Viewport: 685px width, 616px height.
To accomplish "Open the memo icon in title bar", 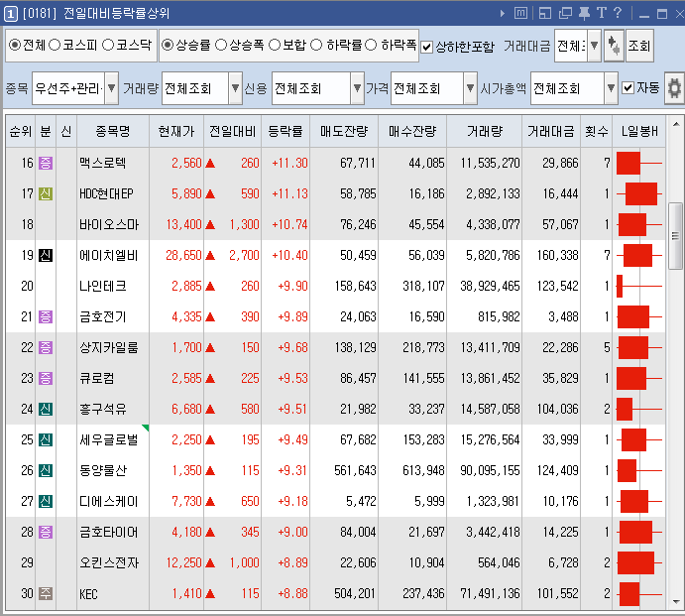I will click(520, 13).
